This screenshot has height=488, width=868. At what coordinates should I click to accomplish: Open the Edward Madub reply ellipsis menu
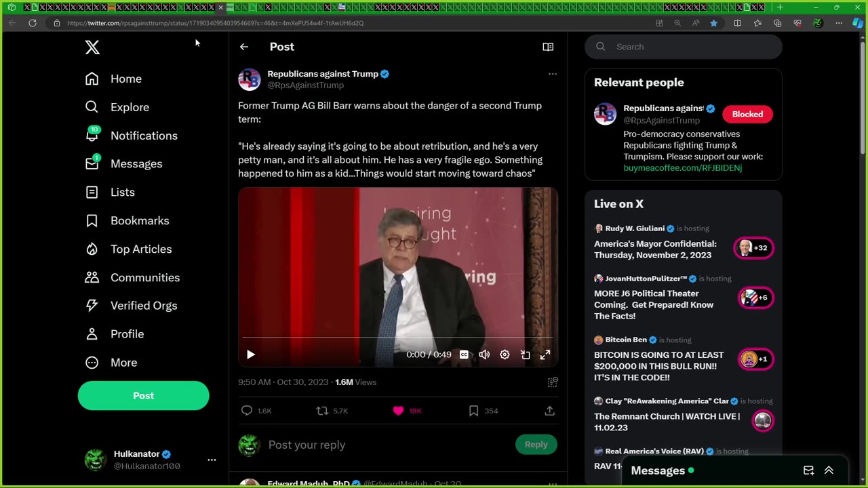pos(553,484)
